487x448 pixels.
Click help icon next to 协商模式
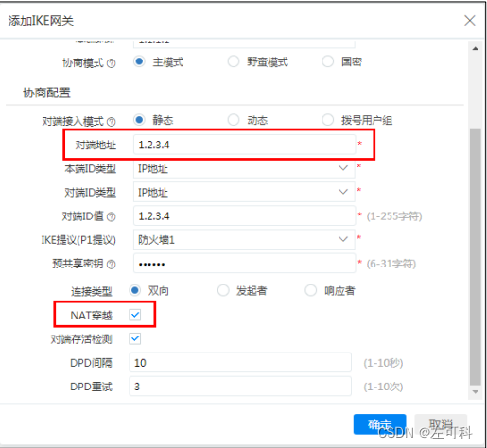(x=111, y=63)
